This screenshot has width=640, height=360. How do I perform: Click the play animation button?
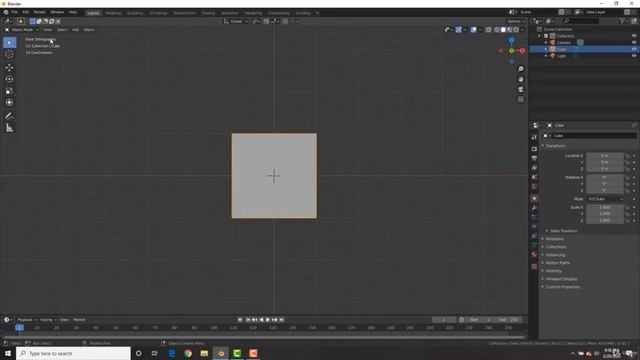pyautogui.click(x=268, y=320)
